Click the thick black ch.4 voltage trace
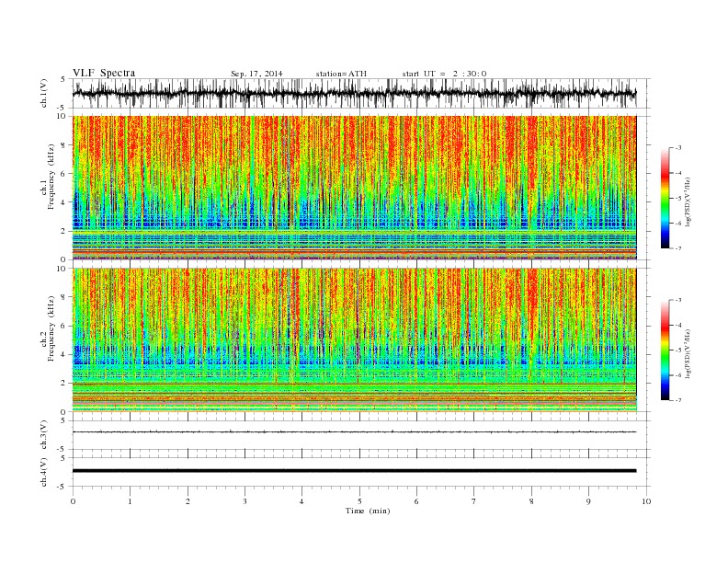The height and width of the screenshot is (563, 728). pos(354,471)
